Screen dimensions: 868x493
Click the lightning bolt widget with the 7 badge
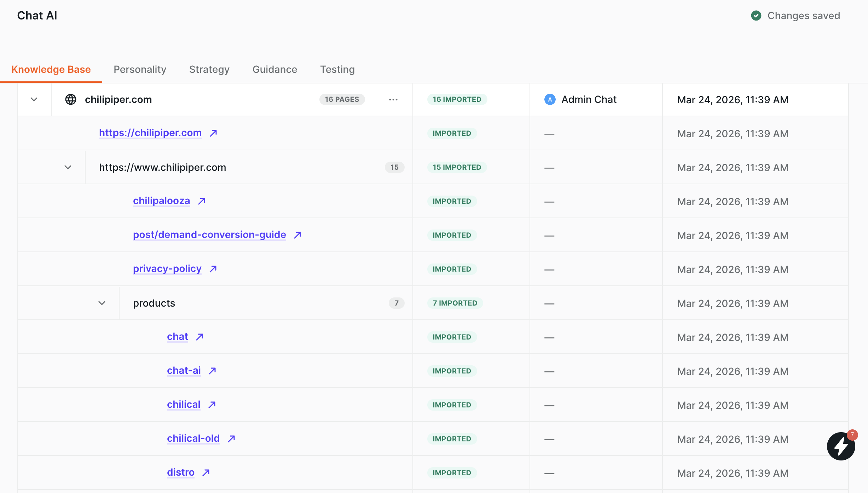[841, 446]
